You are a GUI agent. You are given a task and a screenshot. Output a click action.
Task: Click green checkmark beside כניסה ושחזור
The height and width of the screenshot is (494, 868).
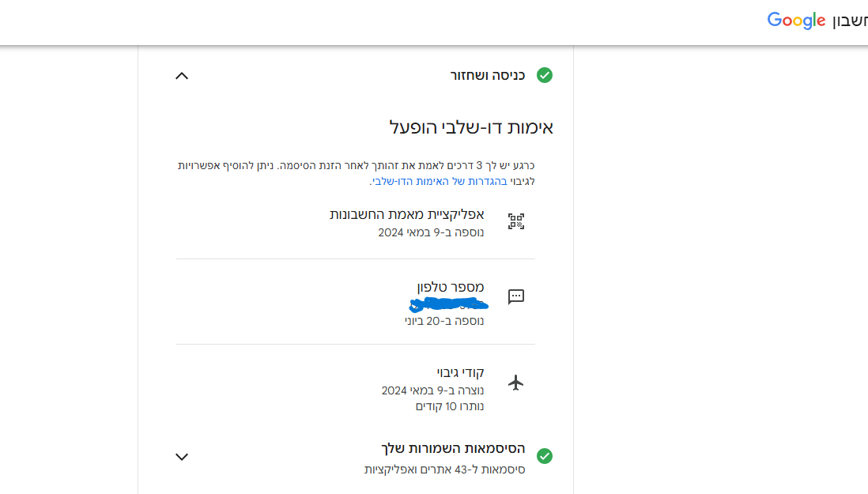[x=545, y=75]
